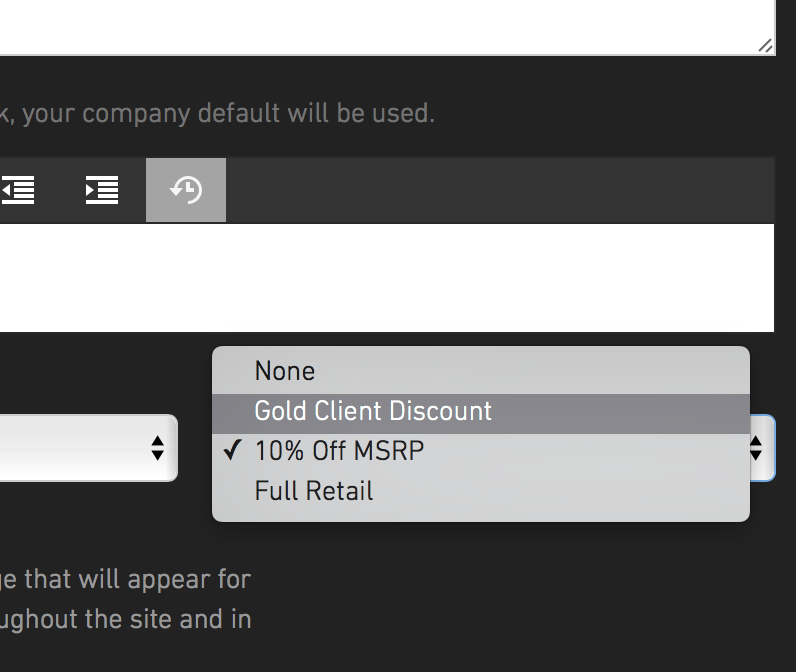Click inside the rich text editor body
This screenshot has height=672, width=796.
pos(387,278)
